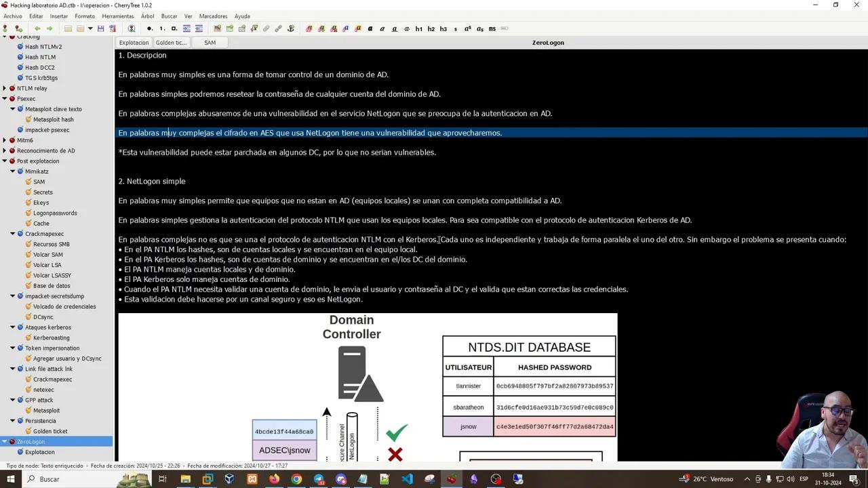Save the document with the diskette icon
The width and height of the screenshot is (868, 488).
point(102,28)
